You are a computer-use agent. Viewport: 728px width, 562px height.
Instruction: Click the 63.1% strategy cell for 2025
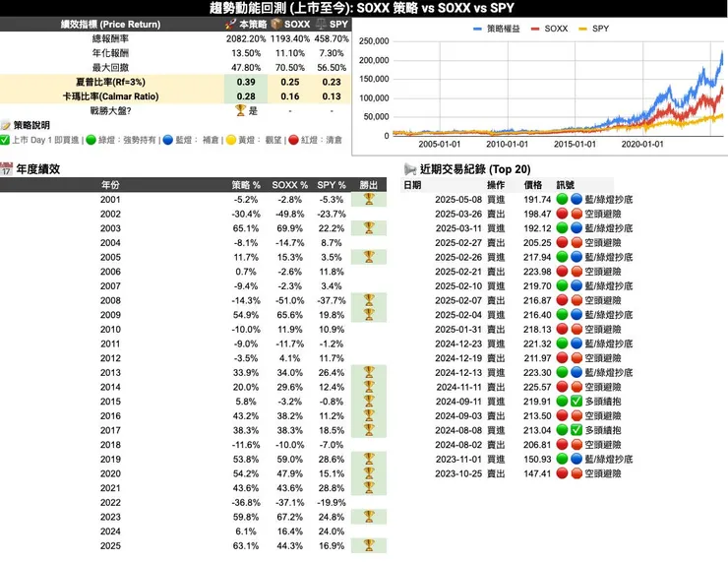point(246,545)
